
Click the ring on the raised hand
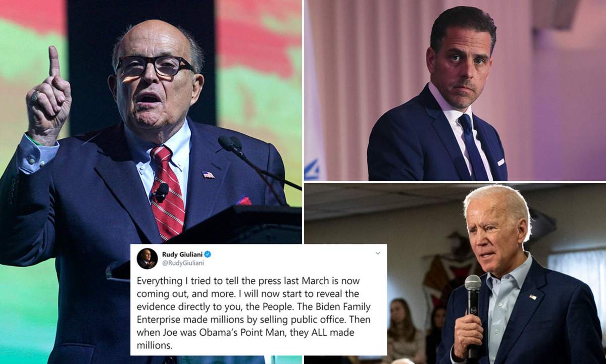click(34, 96)
